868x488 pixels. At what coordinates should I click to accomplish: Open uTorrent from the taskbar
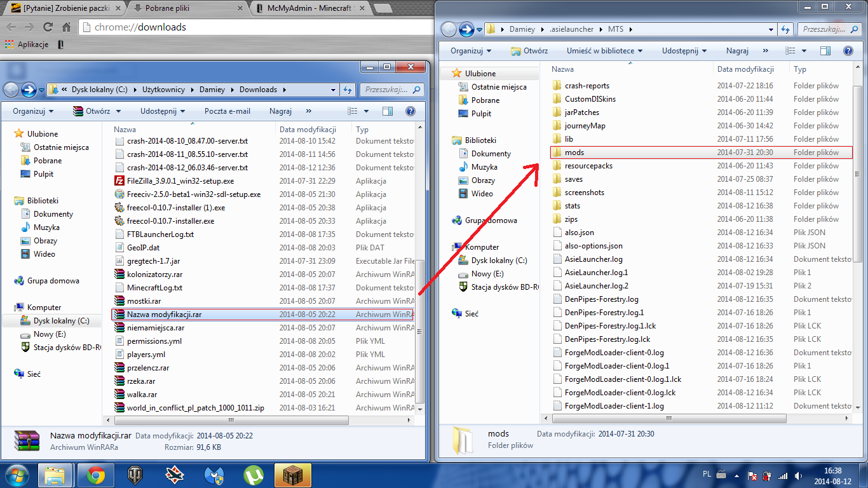(255, 475)
